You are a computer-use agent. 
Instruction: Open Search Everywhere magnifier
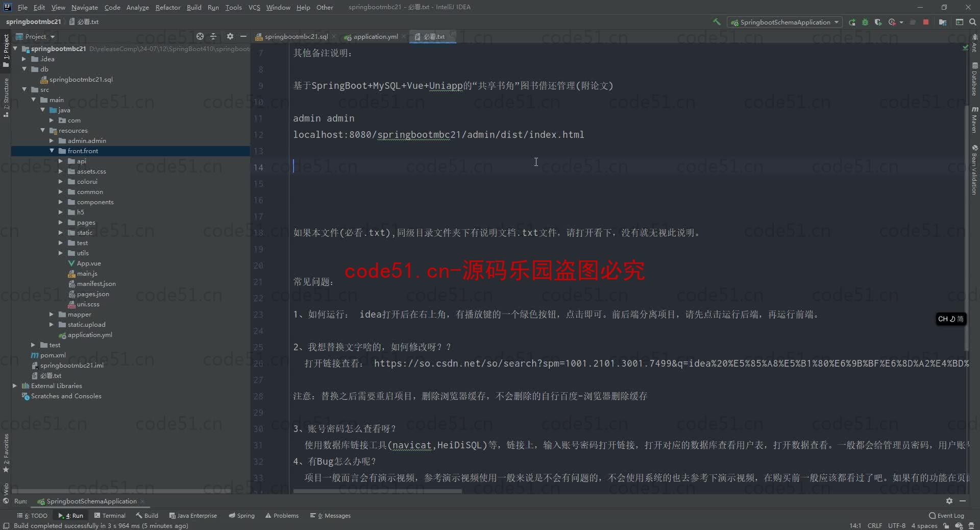(973, 22)
